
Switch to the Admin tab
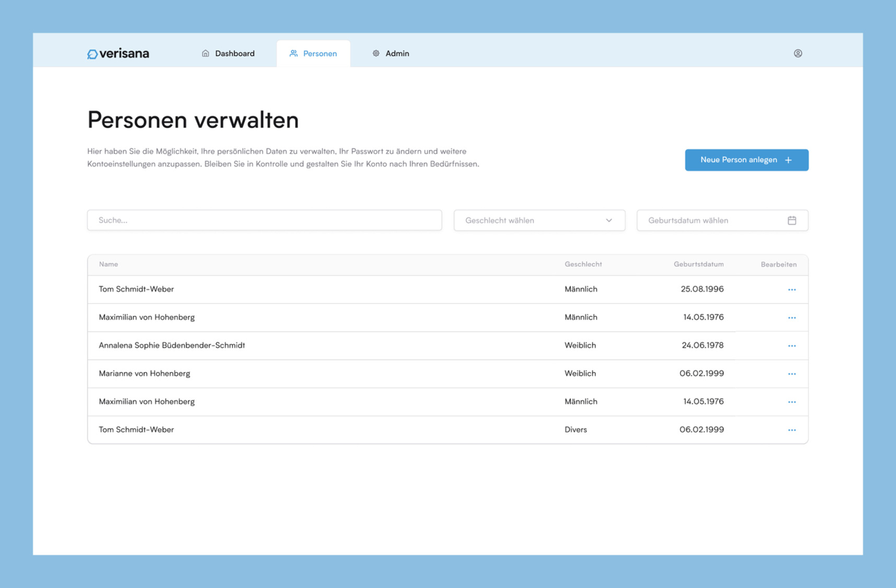pos(397,53)
